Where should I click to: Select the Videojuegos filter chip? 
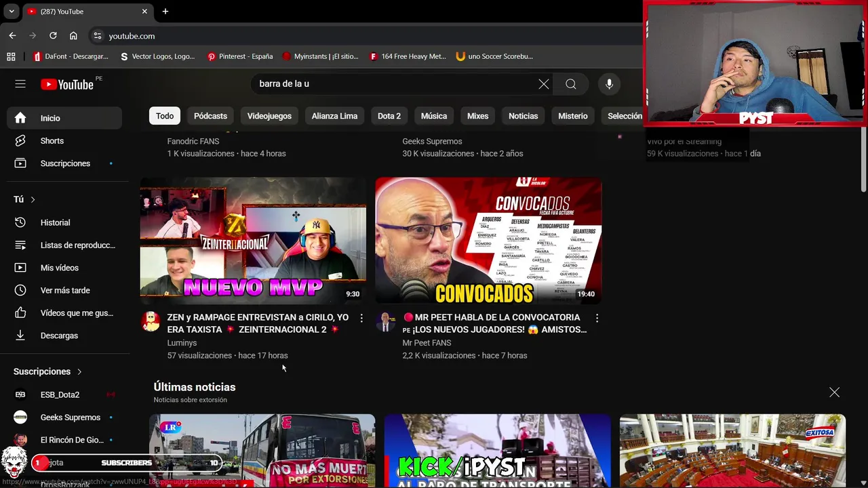coord(269,116)
